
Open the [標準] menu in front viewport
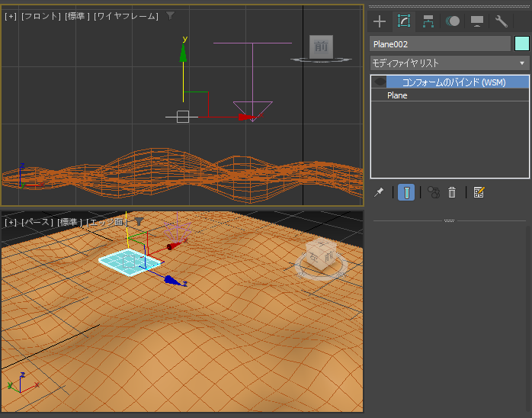click(x=78, y=16)
